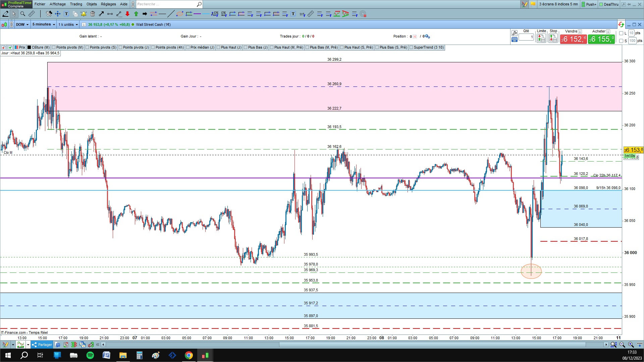This screenshot has width=644, height=362.
Task: Click the trash bin delete icon
Action: [x=93, y=14]
